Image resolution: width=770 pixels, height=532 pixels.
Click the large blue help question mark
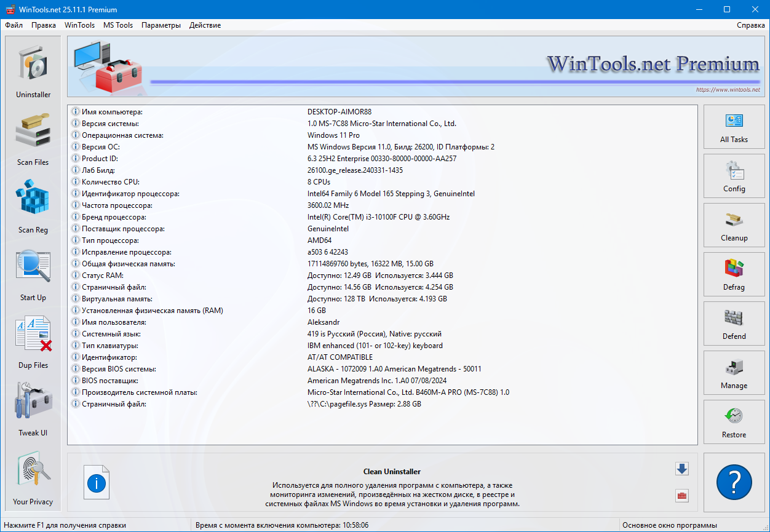tap(734, 482)
